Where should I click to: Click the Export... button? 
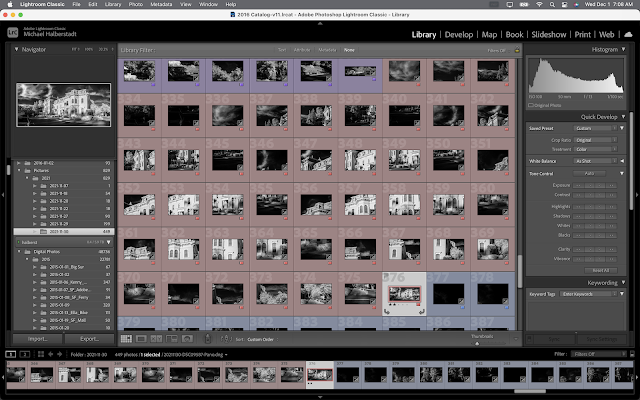[89, 339]
